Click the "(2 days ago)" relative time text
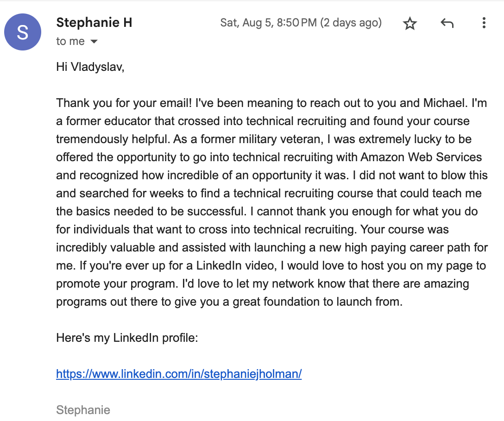 tap(351, 23)
